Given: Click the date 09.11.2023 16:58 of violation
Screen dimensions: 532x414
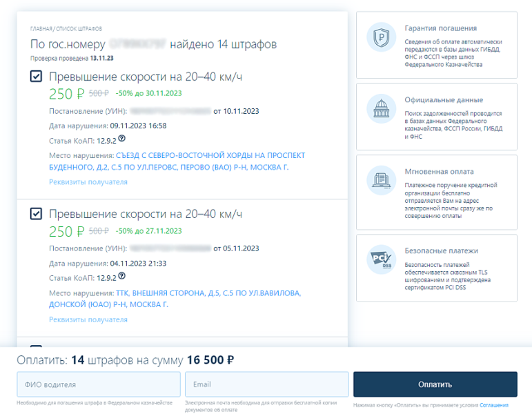Looking at the screenshot, I should pos(138,126).
